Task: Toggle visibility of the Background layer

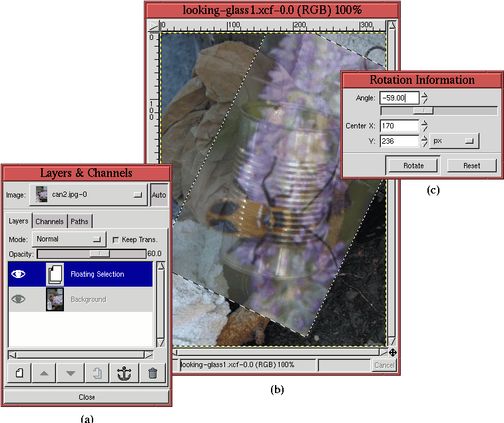Action: coord(19,299)
